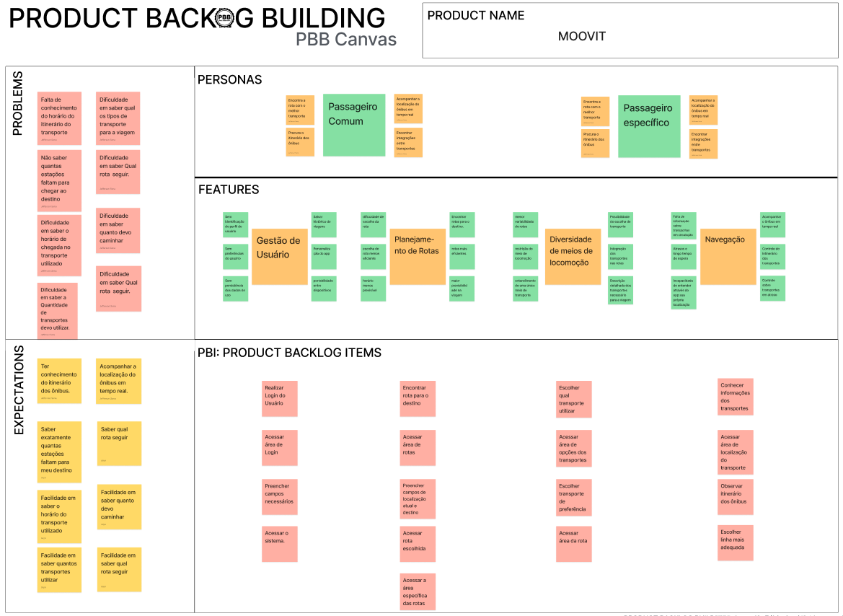Select the Gestão de Usuário feature card

(280, 257)
